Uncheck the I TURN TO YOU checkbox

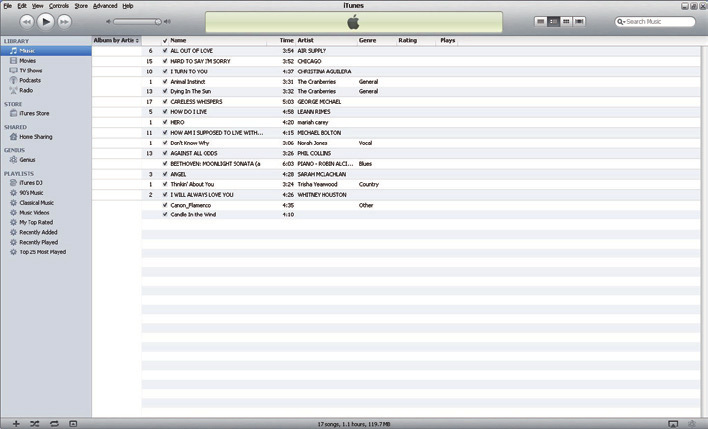coord(165,72)
